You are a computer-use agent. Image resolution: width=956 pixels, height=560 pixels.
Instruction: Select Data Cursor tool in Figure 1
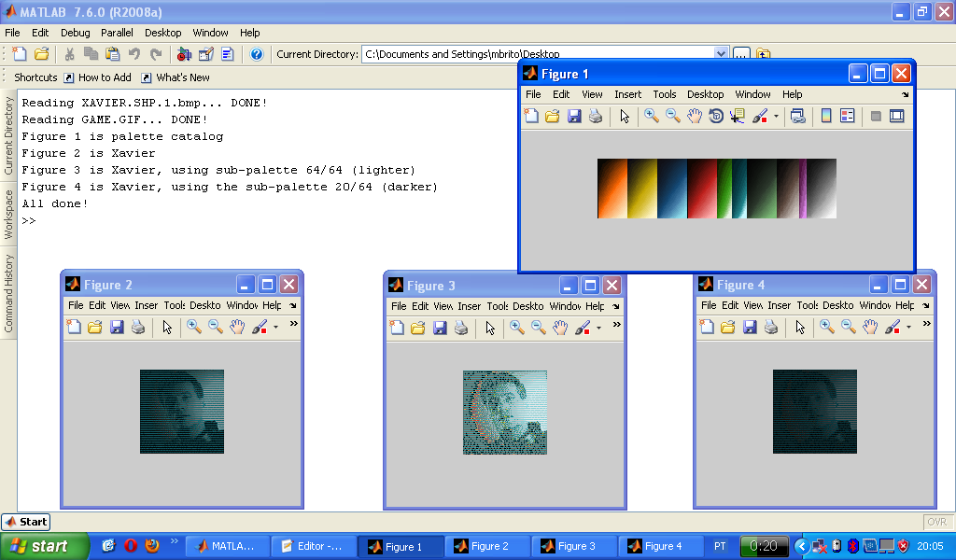coord(738,116)
